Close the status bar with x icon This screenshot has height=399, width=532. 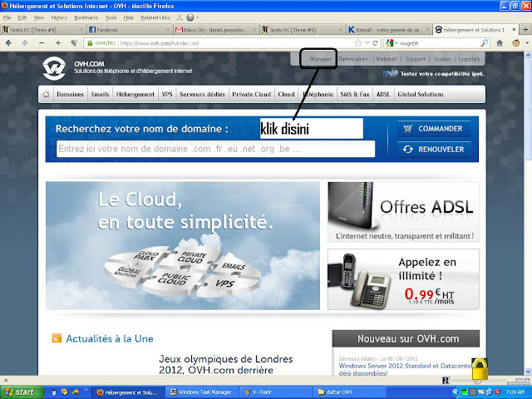click(6, 381)
